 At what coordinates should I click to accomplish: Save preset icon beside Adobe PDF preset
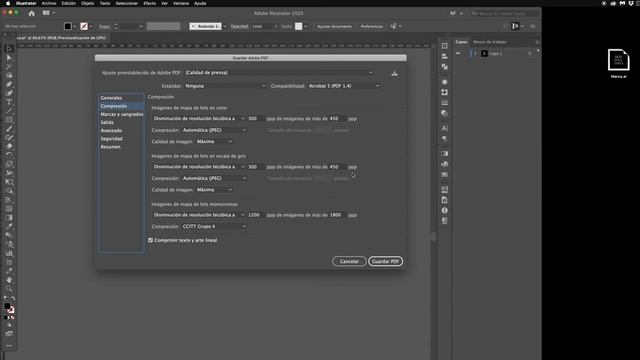tap(394, 73)
